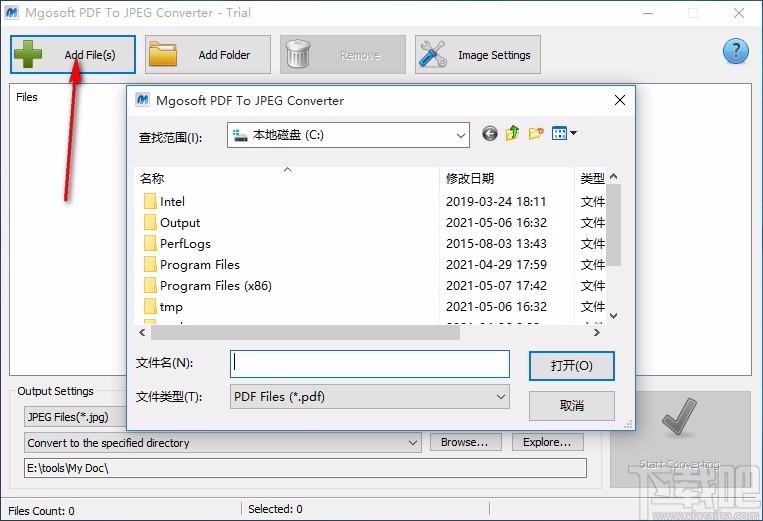
Task: Click the 2021-04-29 17:59 date cell
Action: (x=496, y=265)
